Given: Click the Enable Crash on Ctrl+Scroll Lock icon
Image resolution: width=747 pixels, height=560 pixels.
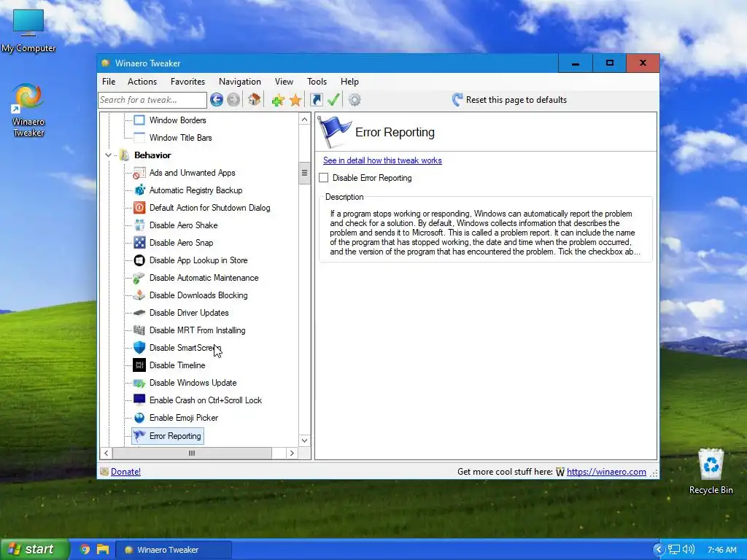Looking at the screenshot, I should pyautogui.click(x=139, y=400).
